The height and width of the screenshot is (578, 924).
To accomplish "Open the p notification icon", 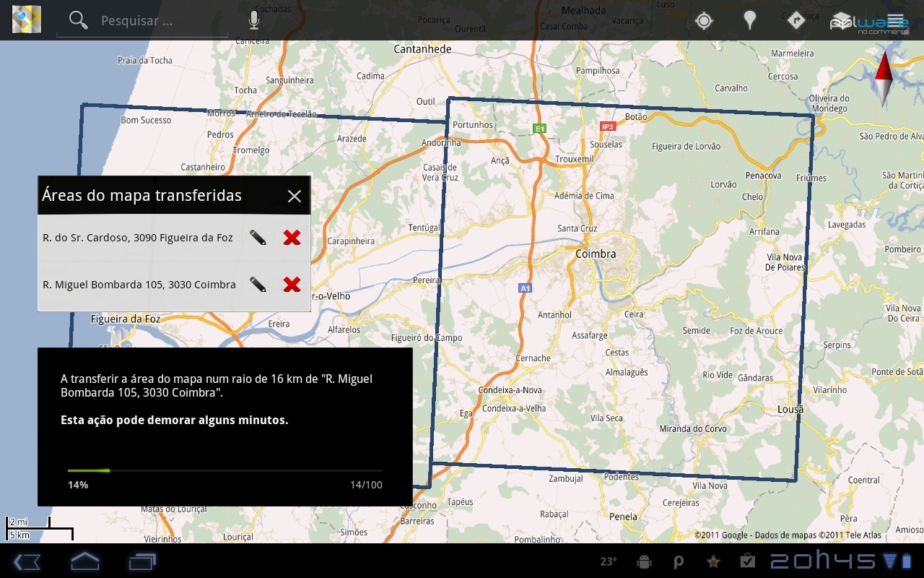I will point(679,561).
